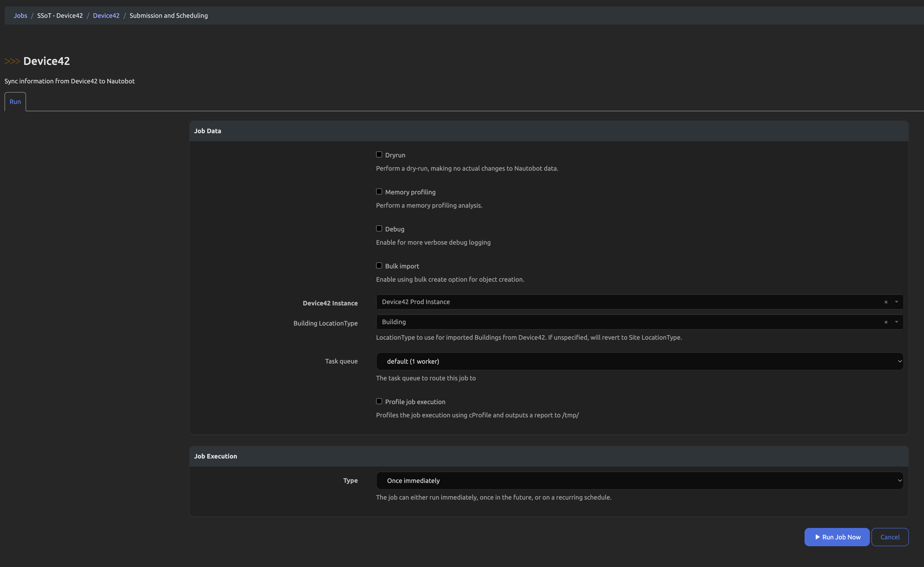Image resolution: width=924 pixels, height=567 pixels.
Task: Open the Task queue dropdown
Action: tap(639, 361)
